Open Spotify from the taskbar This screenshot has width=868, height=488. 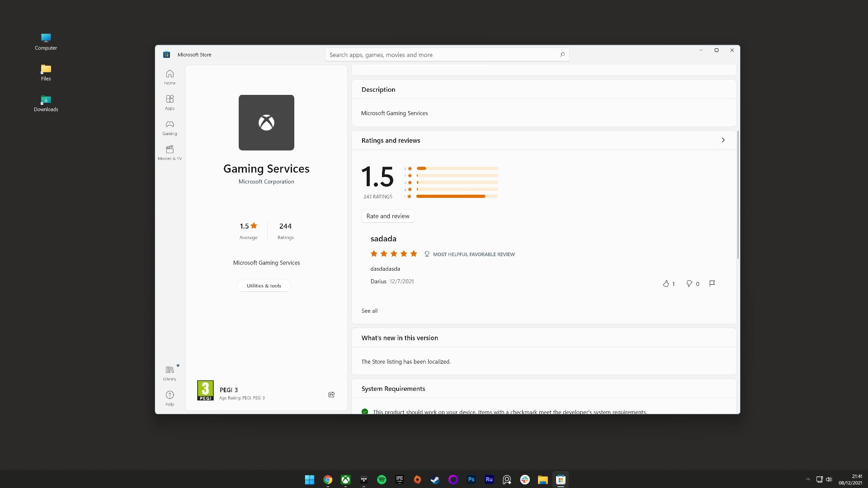click(x=382, y=479)
